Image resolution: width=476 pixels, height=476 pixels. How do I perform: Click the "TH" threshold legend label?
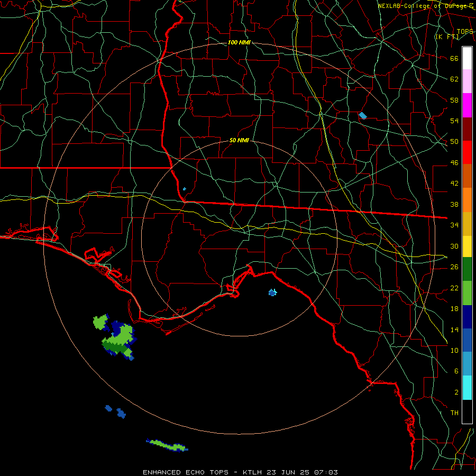point(454,413)
